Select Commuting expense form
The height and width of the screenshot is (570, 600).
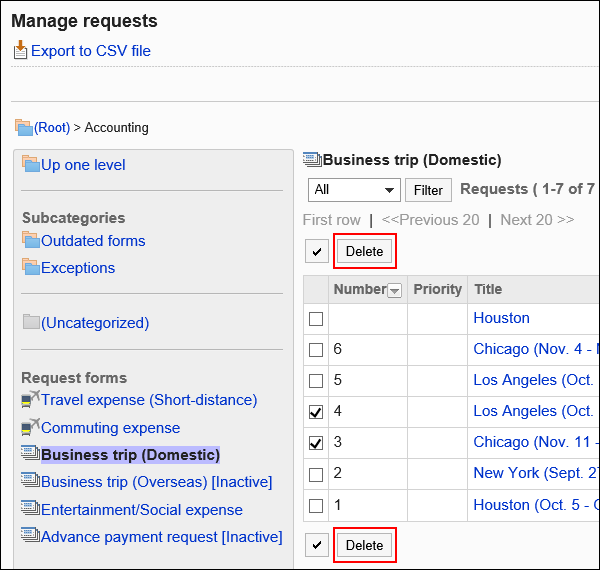click(x=110, y=428)
